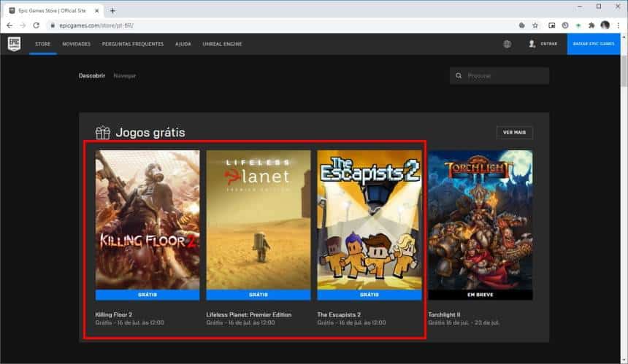Click the leftmost icon right of the address bar
The height and width of the screenshot is (364, 628).
pyautogui.click(x=522, y=26)
